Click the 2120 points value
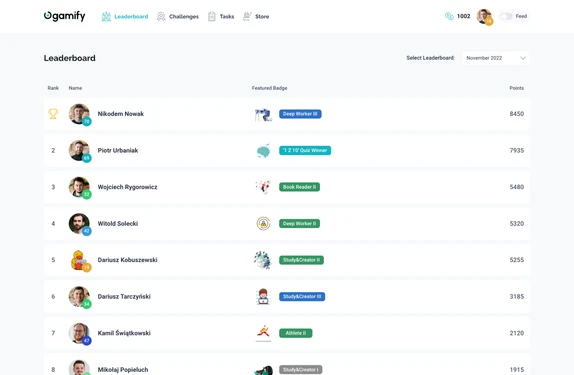 (517, 333)
